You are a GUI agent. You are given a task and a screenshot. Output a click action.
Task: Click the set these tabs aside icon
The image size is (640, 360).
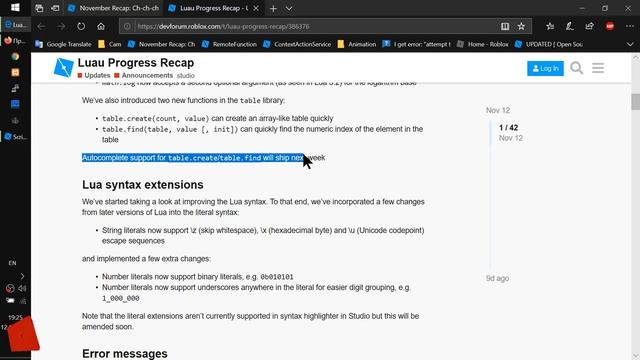tap(55, 8)
